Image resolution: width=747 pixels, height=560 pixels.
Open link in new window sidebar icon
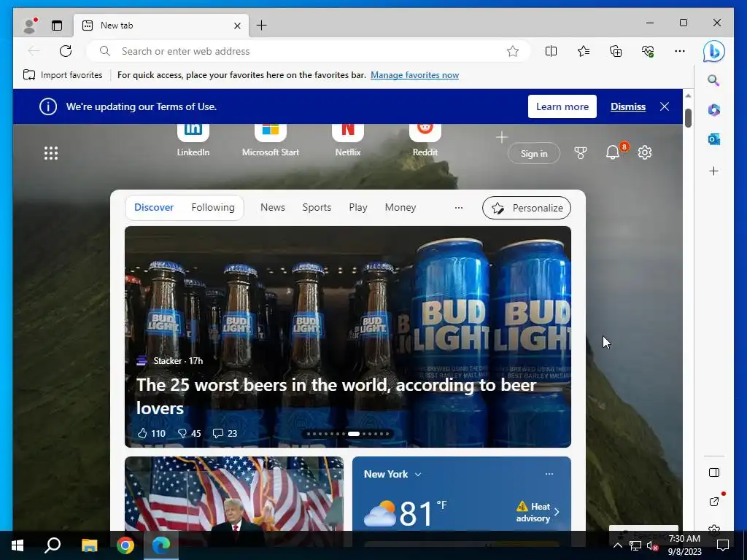point(713,502)
